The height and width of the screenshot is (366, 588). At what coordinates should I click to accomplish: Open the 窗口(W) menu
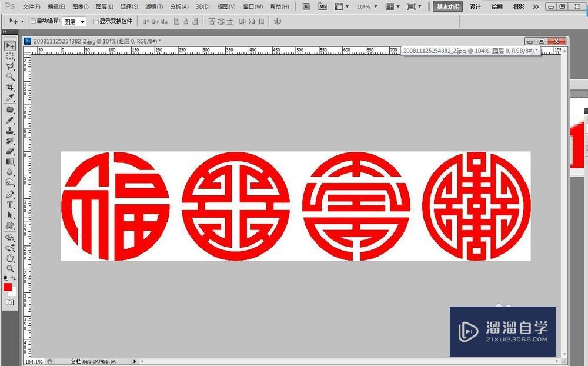[253, 6]
